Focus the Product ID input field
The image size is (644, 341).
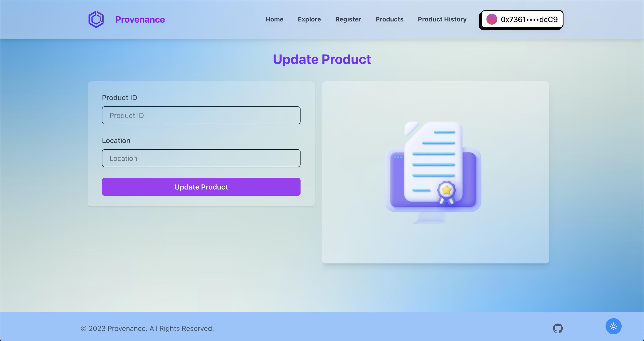pyautogui.click(x=201, y=115)
